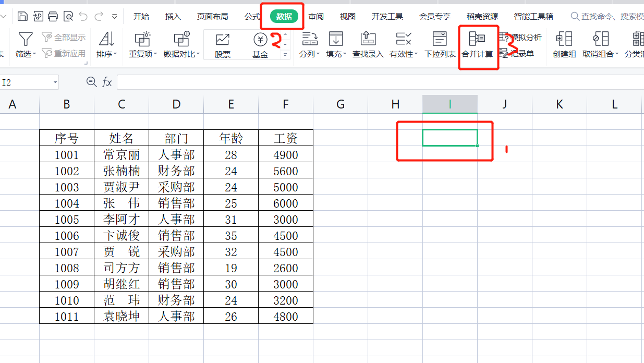Click the cell containing 袁晓坤
Viewport: 644px width, 363px height.
pyautogui.click(x=121, y=316)
